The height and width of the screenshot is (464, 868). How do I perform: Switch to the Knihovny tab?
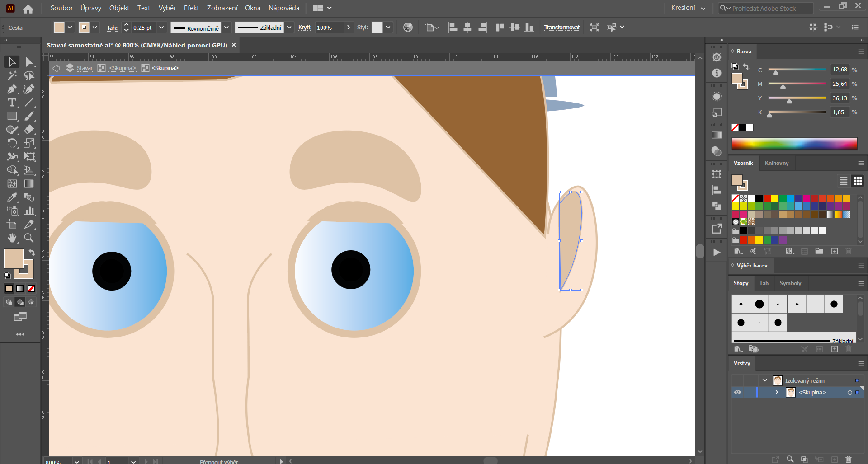776,163
